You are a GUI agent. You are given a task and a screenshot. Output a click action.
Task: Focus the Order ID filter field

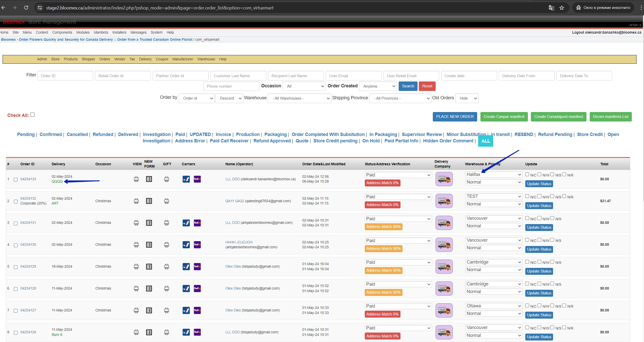(x=65, y=76)
